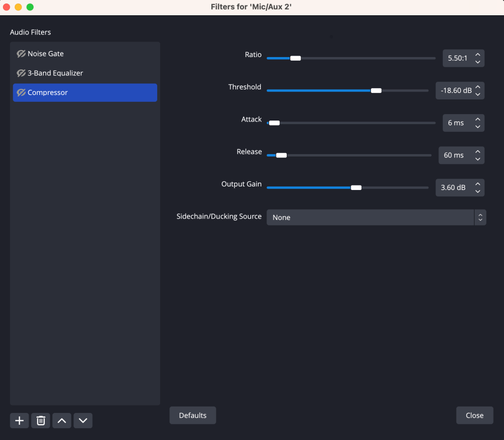Click the Output Gain slider handle
The height and width of the screenshot is (440, 504).
pos(356,188)
